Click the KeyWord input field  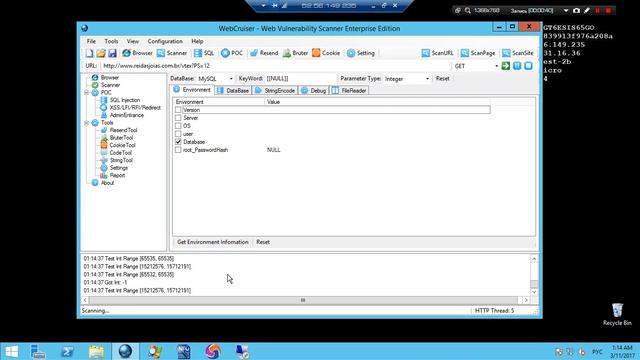coord(300,78)
